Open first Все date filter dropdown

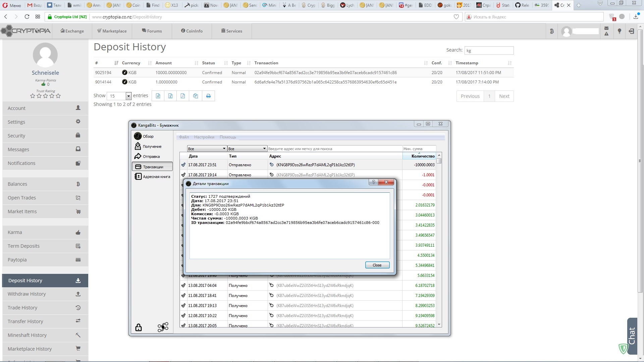pos(207,149)
